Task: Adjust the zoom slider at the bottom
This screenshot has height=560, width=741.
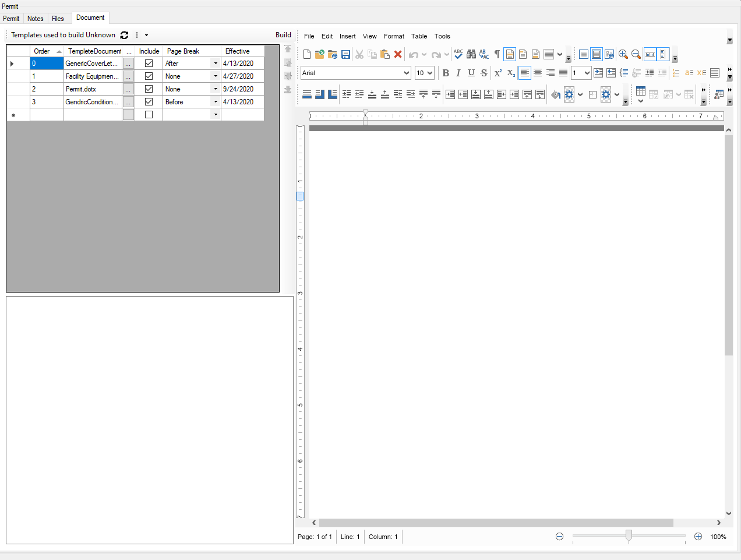Action: 628,536
